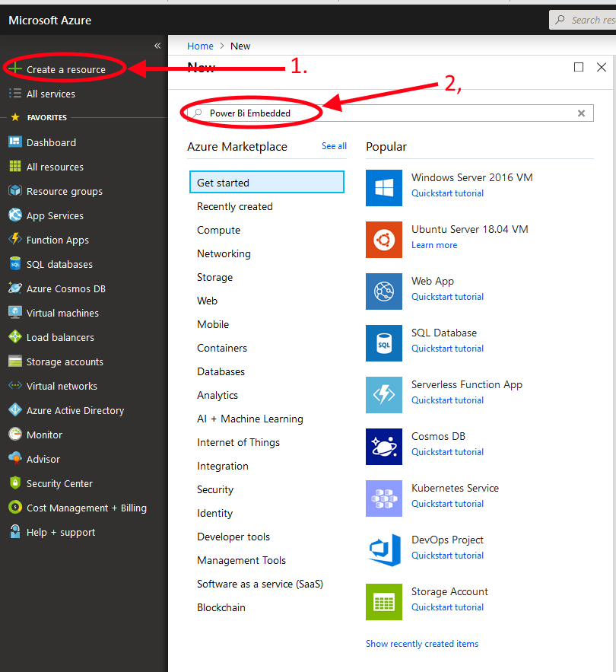Click the Web App tile icon

(384, 291)
